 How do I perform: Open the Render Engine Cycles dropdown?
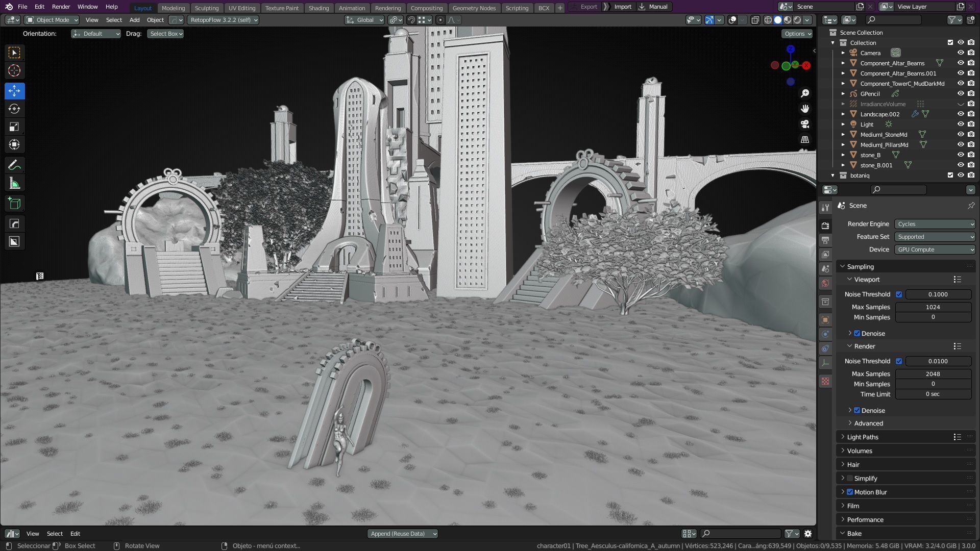tap(935, 224)
